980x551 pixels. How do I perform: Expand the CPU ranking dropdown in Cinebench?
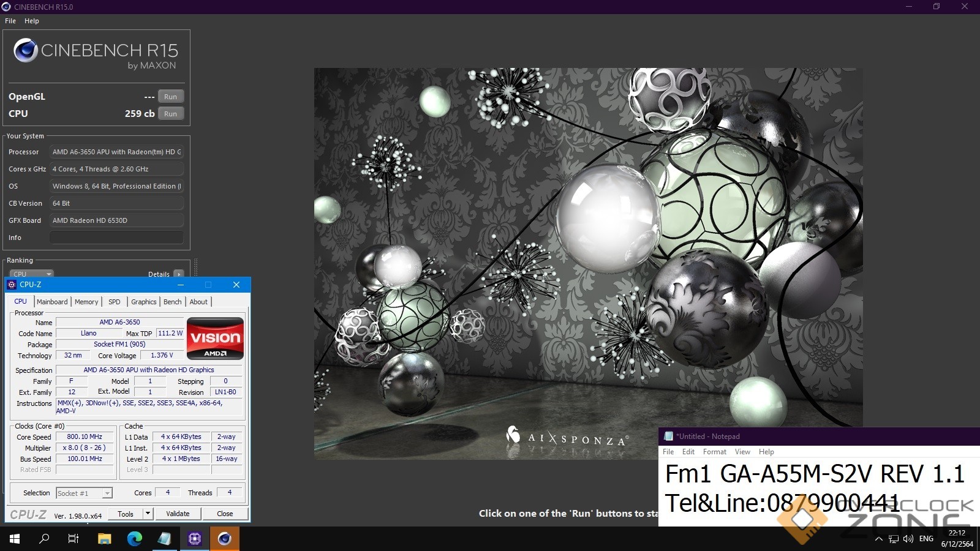pos(31,274)
